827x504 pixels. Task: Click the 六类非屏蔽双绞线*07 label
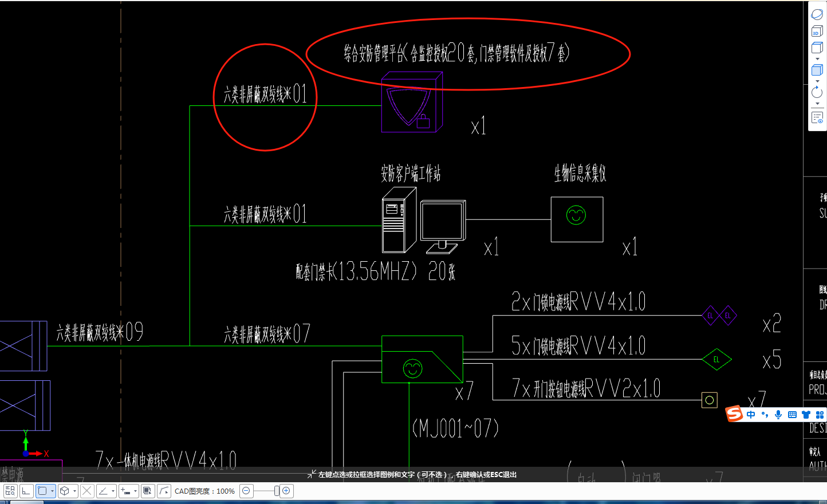pos(267,333)
